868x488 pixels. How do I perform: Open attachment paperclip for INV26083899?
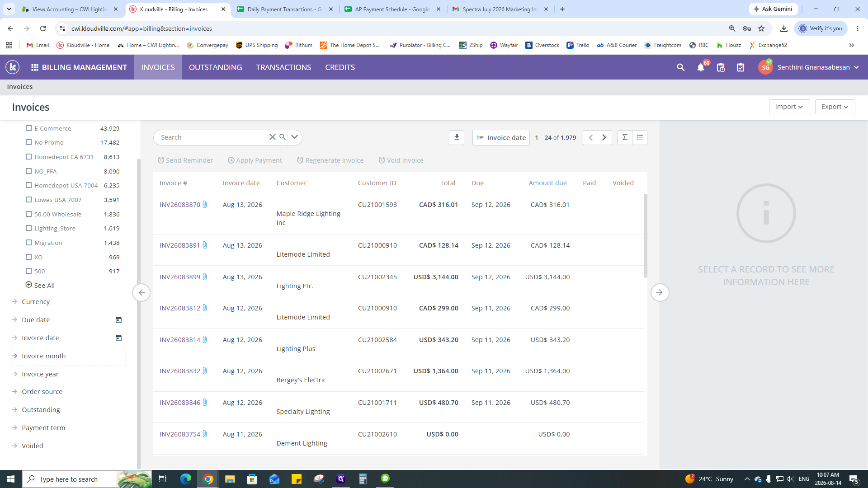point(205,277)
